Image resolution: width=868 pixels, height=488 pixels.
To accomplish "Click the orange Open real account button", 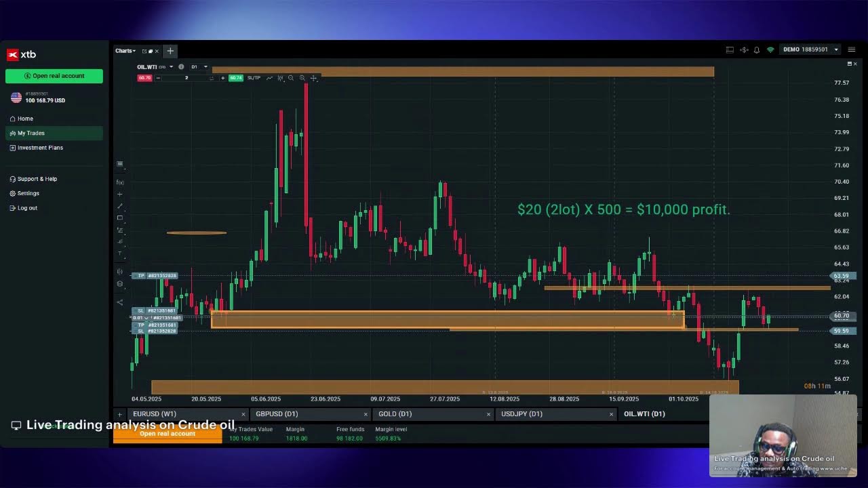I will click(x=167, y=434).
